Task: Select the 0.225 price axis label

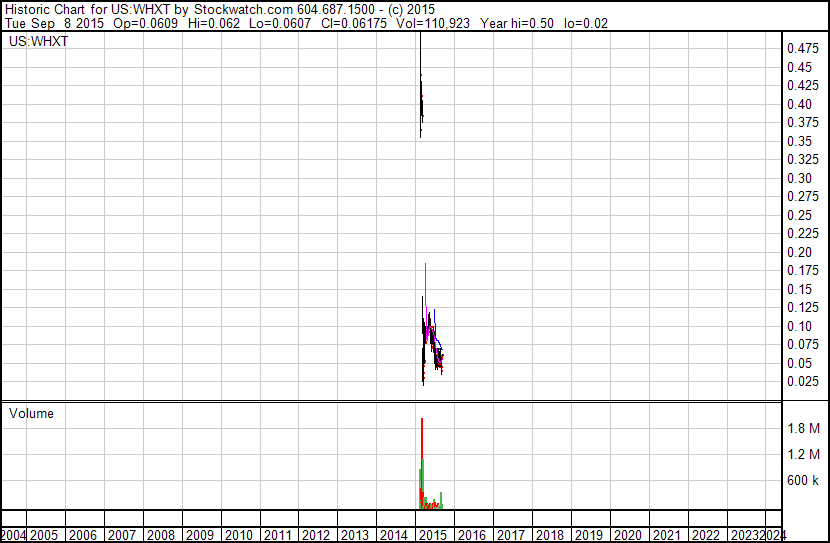Action: coord(802,233)
